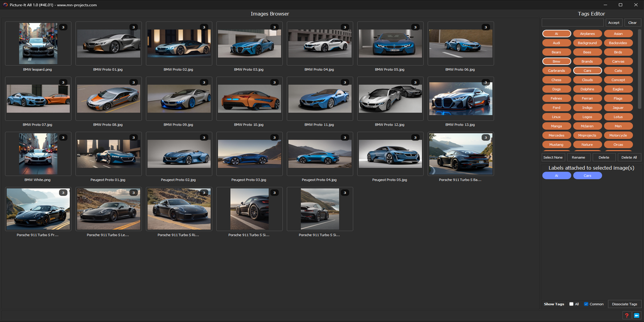This screenshot has width=644, height=322.
Task: Click the tag name input field
Action: tap(573, 23)
